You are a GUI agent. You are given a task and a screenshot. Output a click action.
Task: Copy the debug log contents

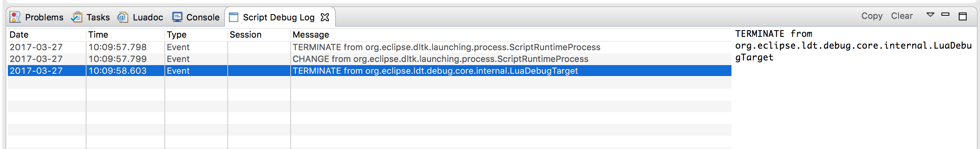(x=872, y=16)
